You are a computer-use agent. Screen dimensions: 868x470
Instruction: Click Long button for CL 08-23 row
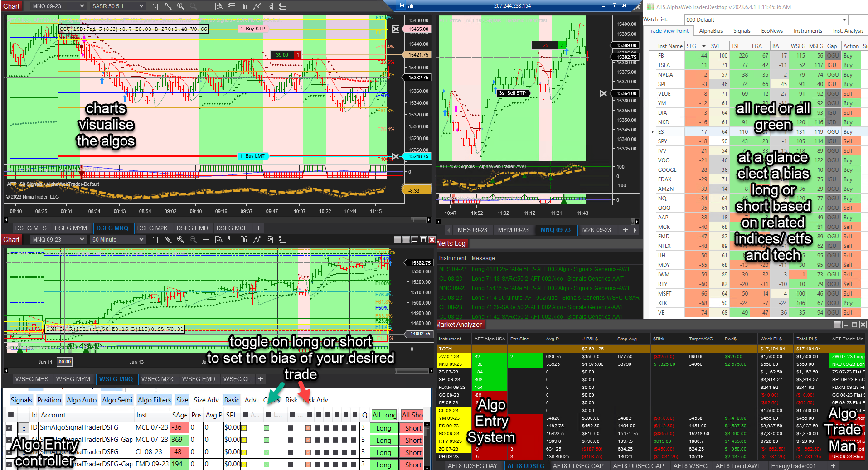(383, 452)
